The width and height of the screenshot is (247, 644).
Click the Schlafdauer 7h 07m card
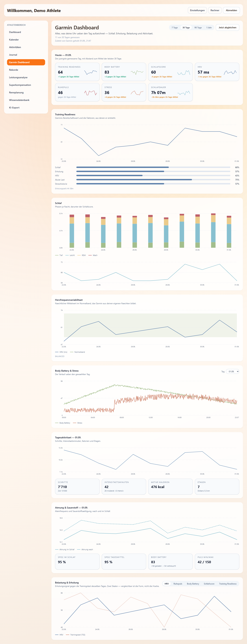[170, 92]
